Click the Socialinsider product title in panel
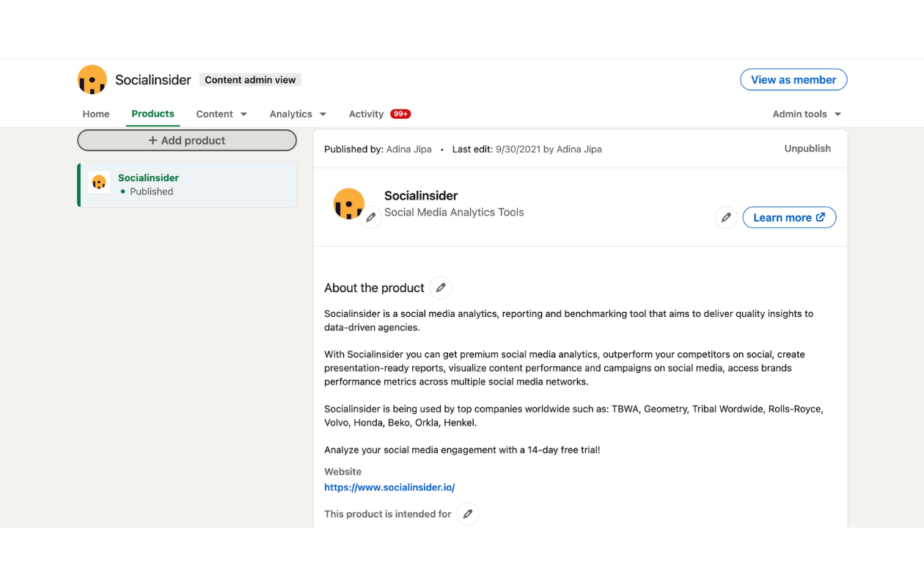The width and height of the screenshot is (924, 587). (x=421, y=196)
